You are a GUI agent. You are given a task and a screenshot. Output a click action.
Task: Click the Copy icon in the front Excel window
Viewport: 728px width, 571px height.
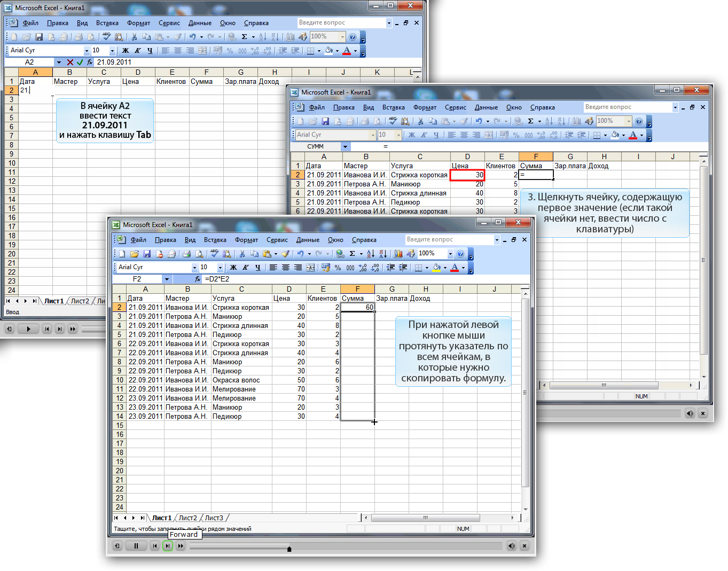point(254,254)
